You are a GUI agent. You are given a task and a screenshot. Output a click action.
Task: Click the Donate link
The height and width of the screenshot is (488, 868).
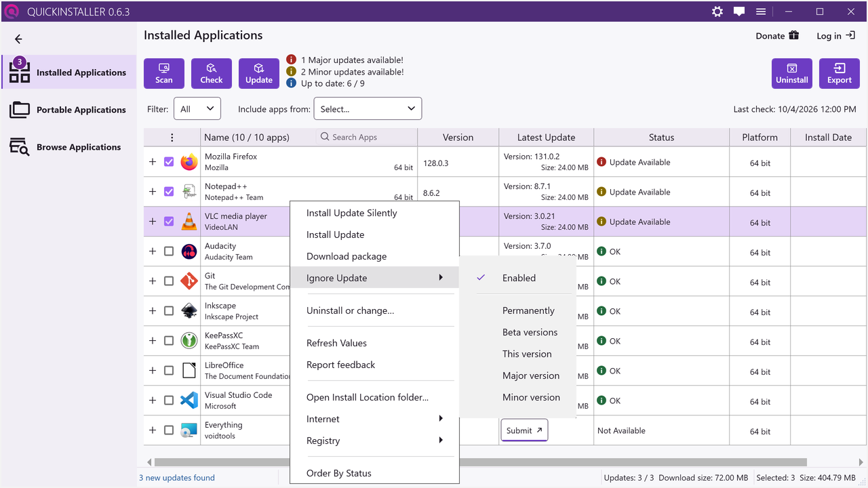tap(777, 36)
